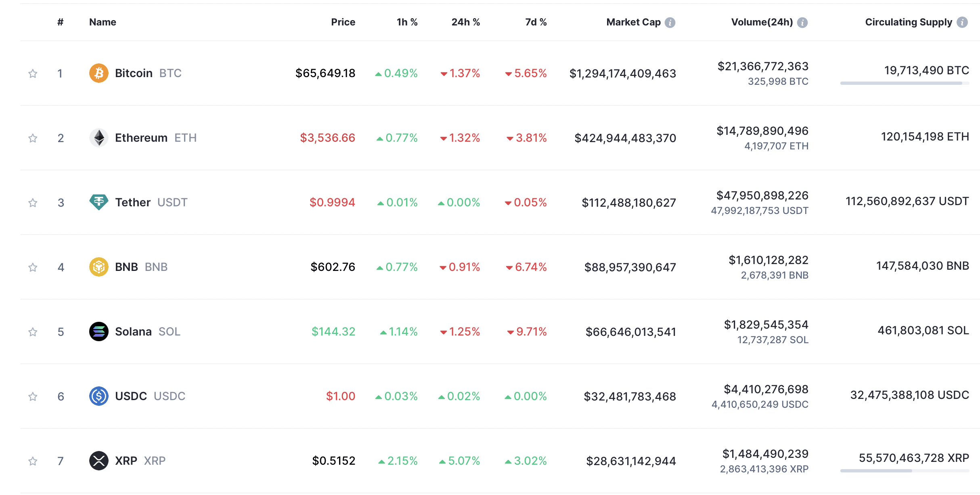Click the BNB logo icon
This screenshot has height=495, width=980.
click(x=98, y=267)
